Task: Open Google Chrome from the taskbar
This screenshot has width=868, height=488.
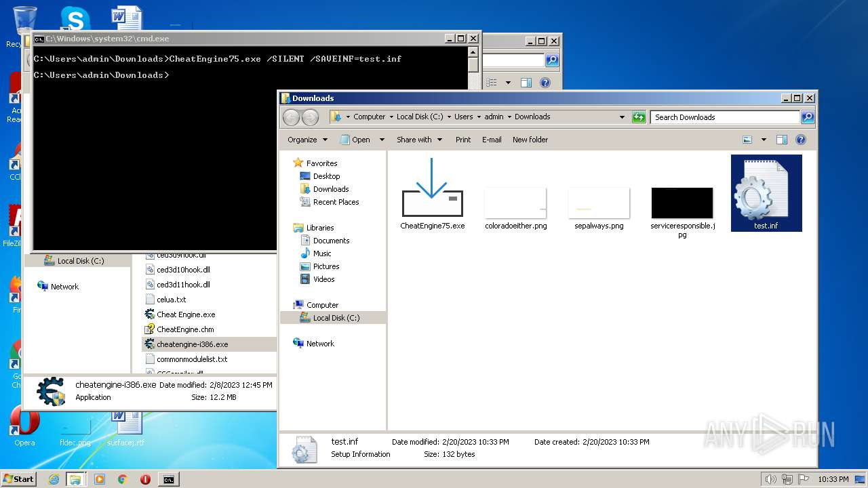Action: [123, 479]
